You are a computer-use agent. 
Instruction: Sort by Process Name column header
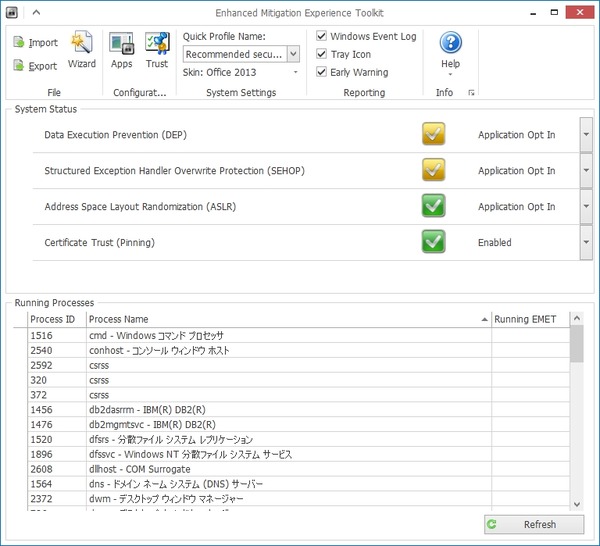pyautogui.click(x=289, y=319)
